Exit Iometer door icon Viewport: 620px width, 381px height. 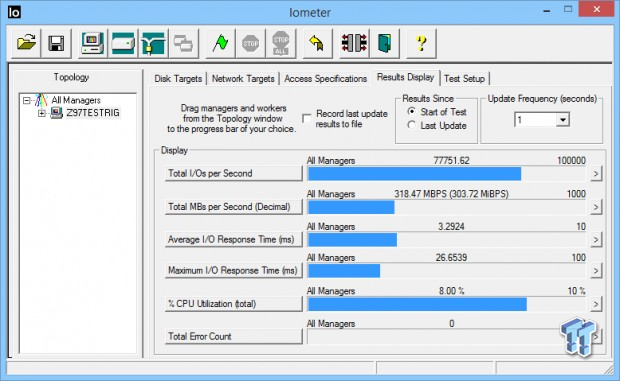[384, 43]
